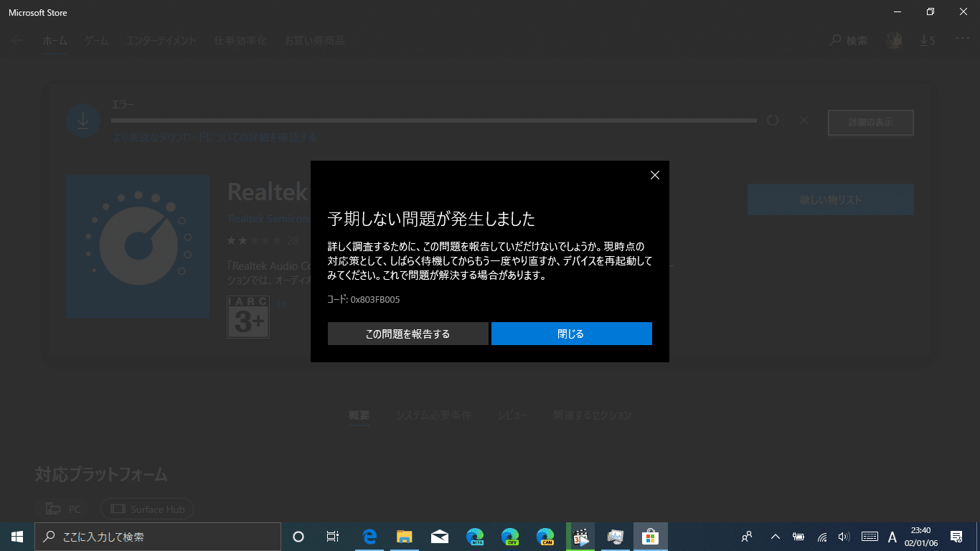Click the 詳細の表示 button

tap(870, 123)
